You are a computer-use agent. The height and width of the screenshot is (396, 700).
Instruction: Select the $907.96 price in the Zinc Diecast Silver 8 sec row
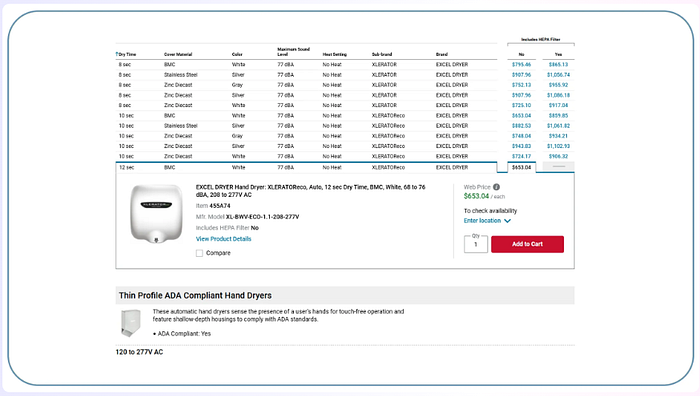(521, 95)
